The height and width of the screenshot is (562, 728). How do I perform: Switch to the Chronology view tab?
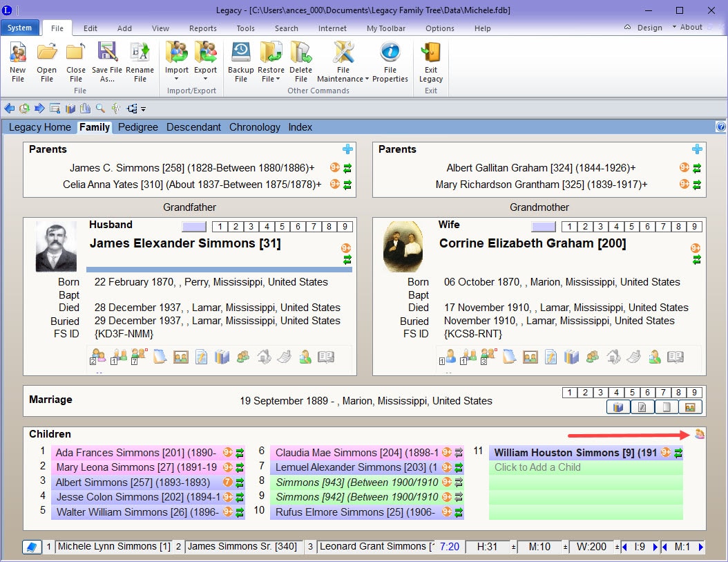click(254, 127)
